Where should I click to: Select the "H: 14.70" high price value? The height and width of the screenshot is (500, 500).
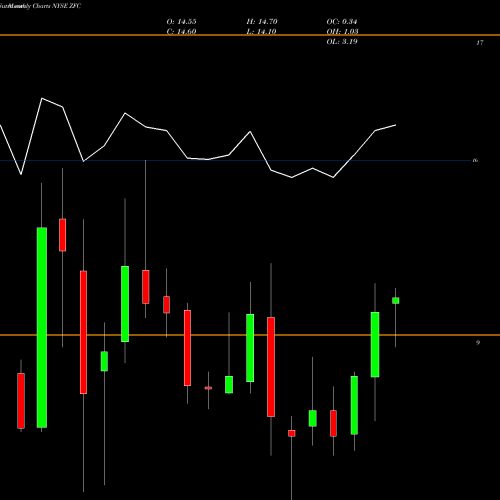pyautogui.click(x=262, y=22)
